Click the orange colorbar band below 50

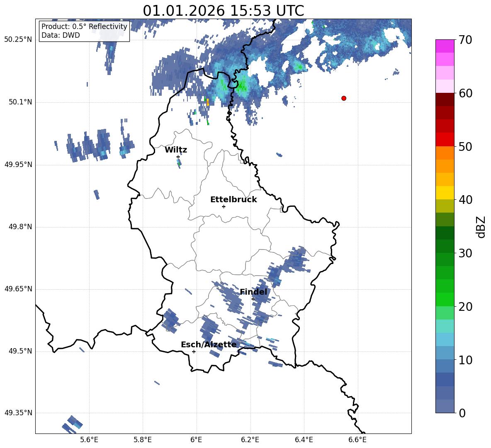445,153
